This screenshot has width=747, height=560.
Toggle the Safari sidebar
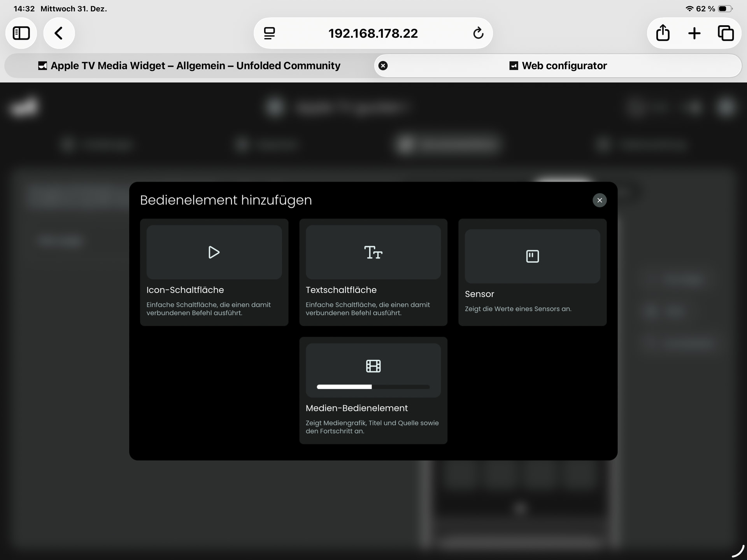[21, 33]
